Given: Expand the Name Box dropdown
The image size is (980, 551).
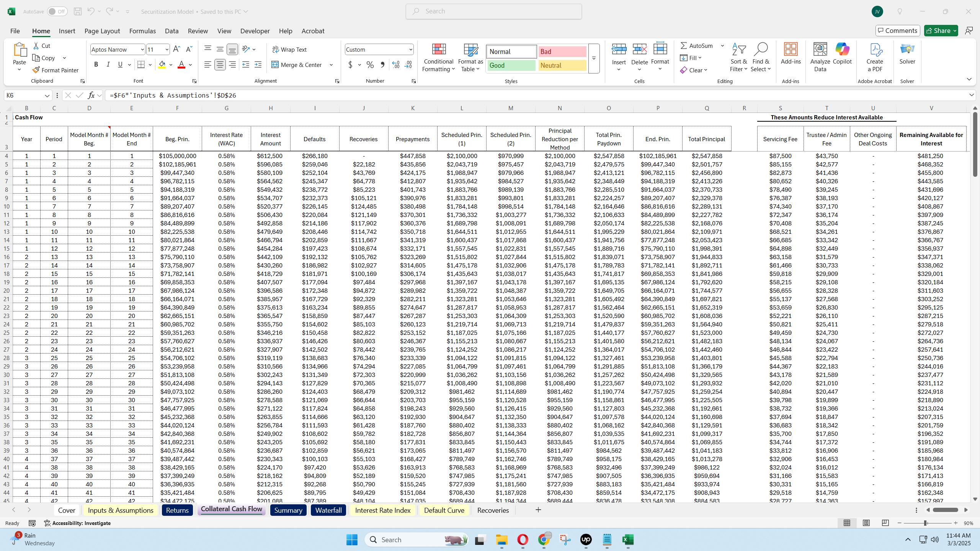Looking at the screenshot, I should [47, 95].
